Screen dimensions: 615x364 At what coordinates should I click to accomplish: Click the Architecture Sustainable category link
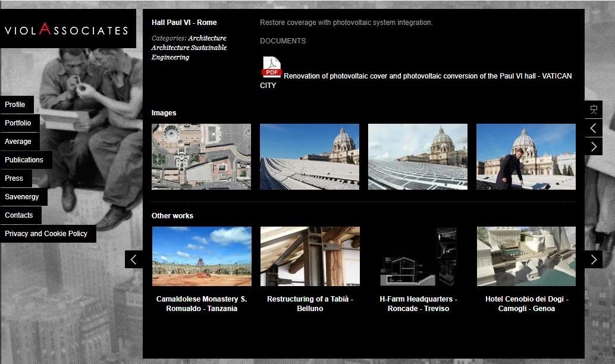coord(189,48)
